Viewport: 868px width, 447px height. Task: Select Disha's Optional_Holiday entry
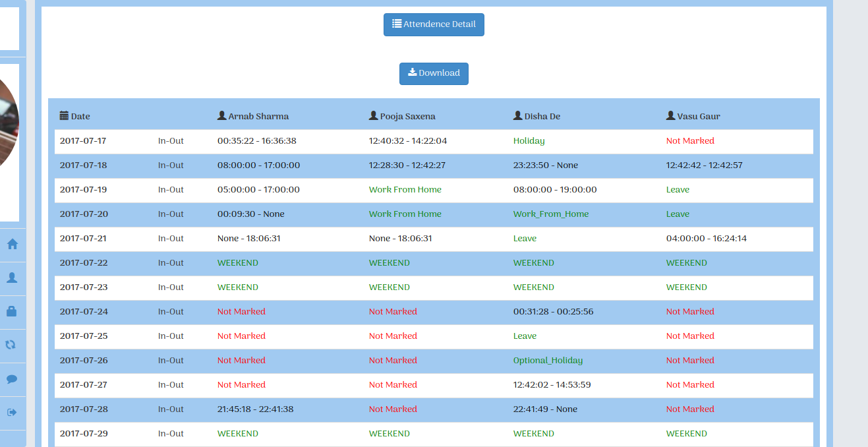point(548,361)
